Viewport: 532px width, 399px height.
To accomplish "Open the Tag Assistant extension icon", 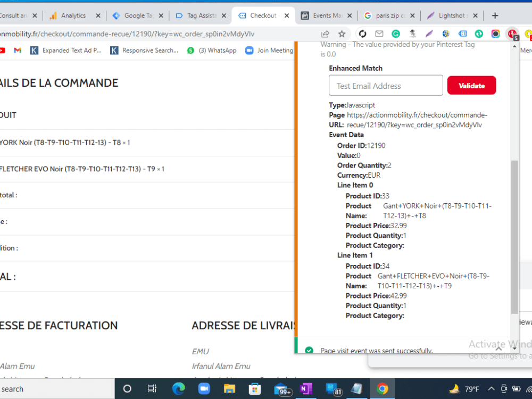I will [x=462, y=34].
